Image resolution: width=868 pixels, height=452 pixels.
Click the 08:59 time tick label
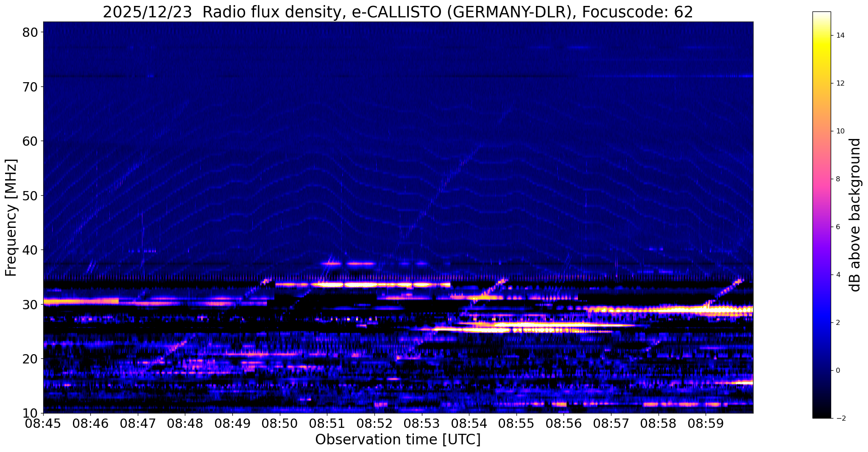(x=706, y=423)
